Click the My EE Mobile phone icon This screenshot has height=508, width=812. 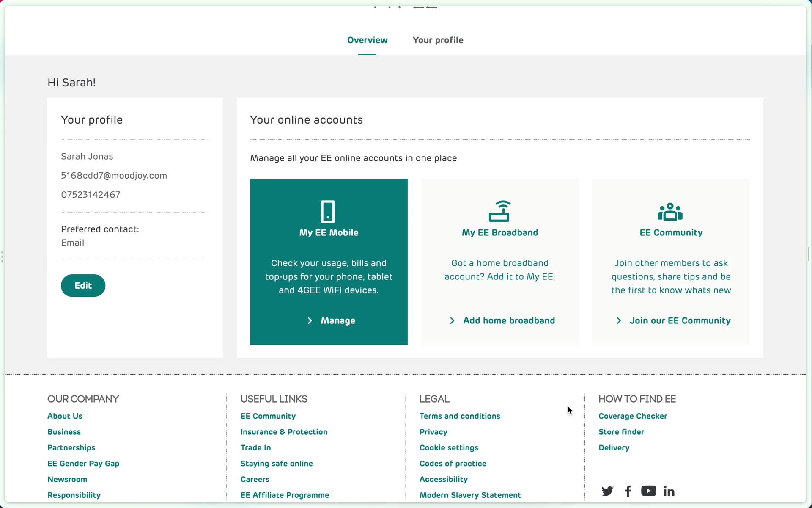coord(328,211)
